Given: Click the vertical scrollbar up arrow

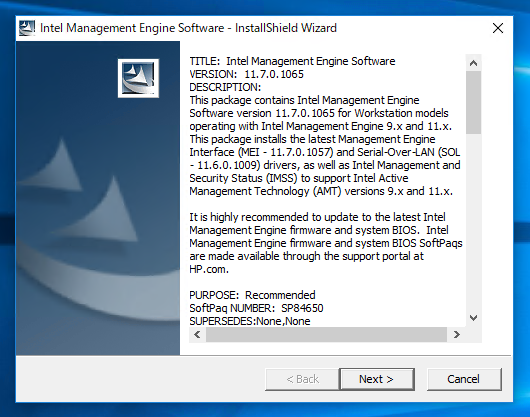Looking at the screenshot, I should tap(474, 63).
